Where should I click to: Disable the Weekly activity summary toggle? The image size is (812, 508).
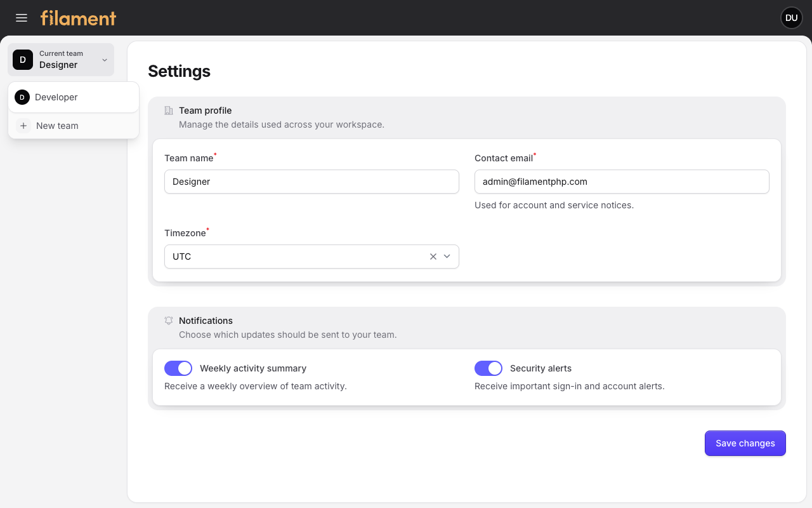(x=178, y=368)
